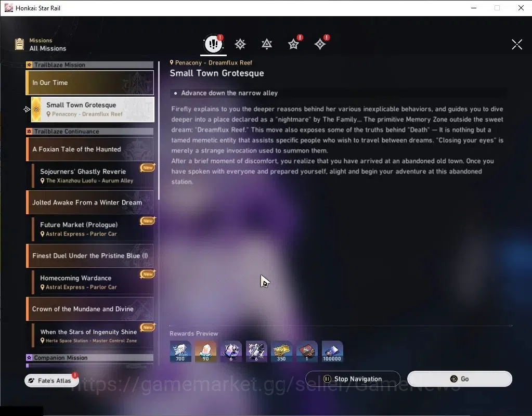Screen dimensions: 532x416
Task: Minimize the Honkai: Star Rail window
Action: [x=474, y=8]
